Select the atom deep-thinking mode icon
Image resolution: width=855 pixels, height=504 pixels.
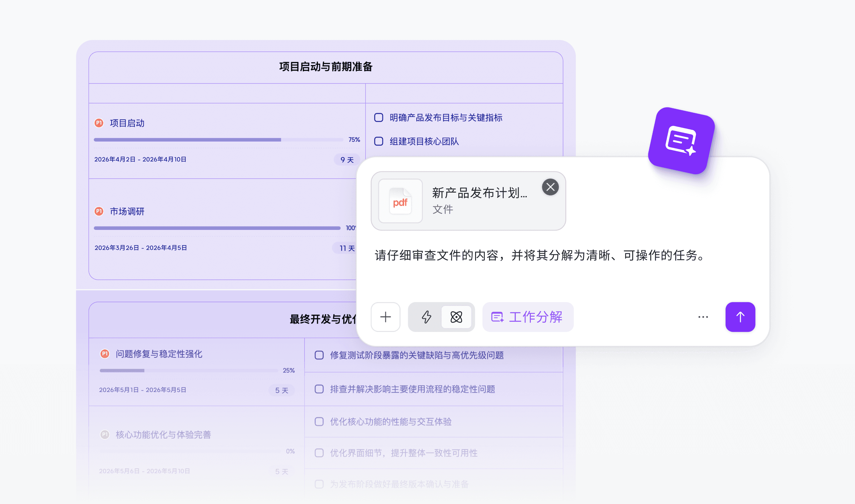tap(456, 317)
